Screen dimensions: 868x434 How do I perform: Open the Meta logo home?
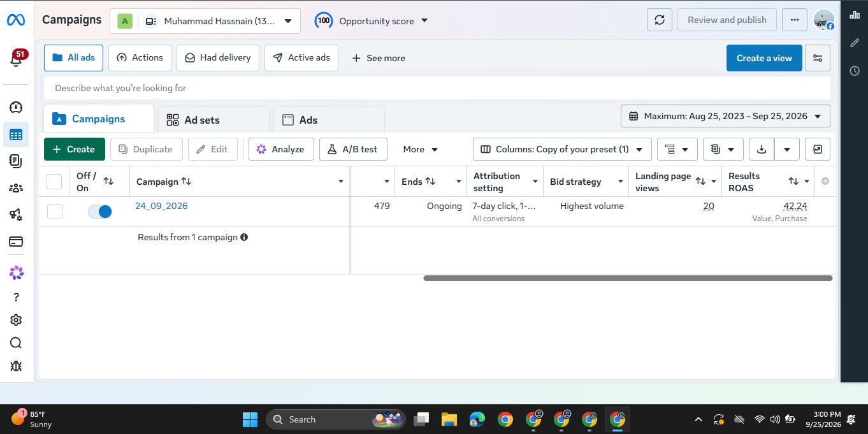tap(16, 20)
